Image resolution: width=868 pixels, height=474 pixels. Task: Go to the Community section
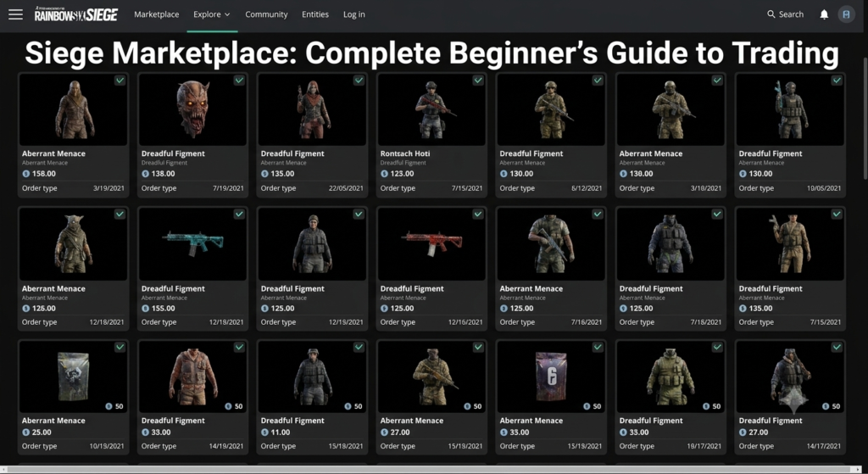click(x=266, y=14)
